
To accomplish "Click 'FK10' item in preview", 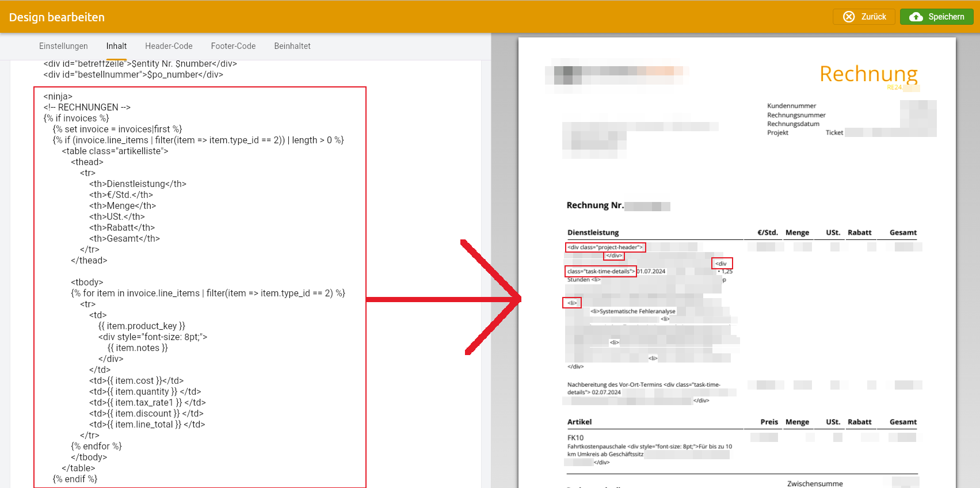I will pos(575,438).
